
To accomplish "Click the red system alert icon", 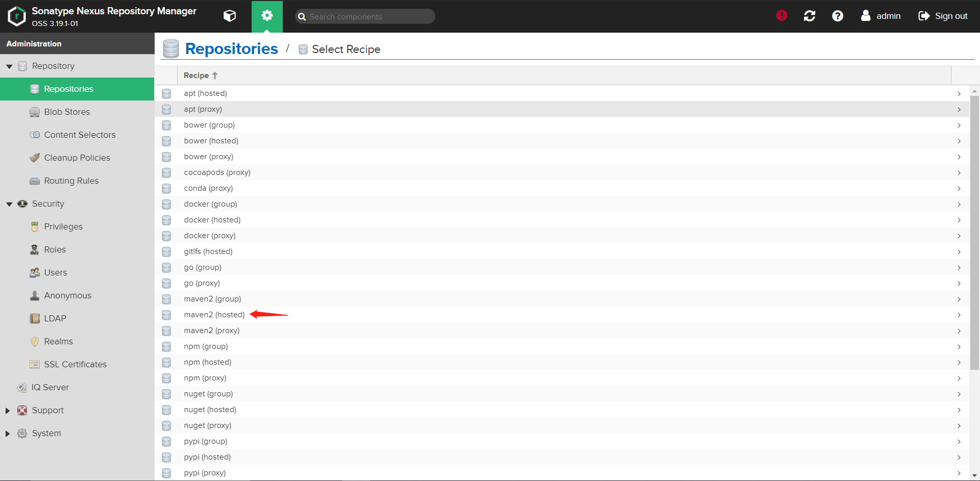I will coord(781,16).
